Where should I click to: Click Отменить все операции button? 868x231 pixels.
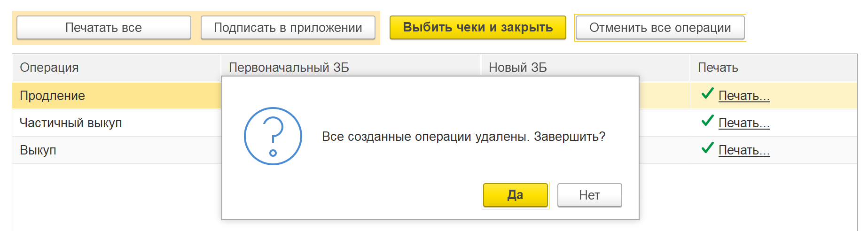pyautogui.click(x=660, y=28)
